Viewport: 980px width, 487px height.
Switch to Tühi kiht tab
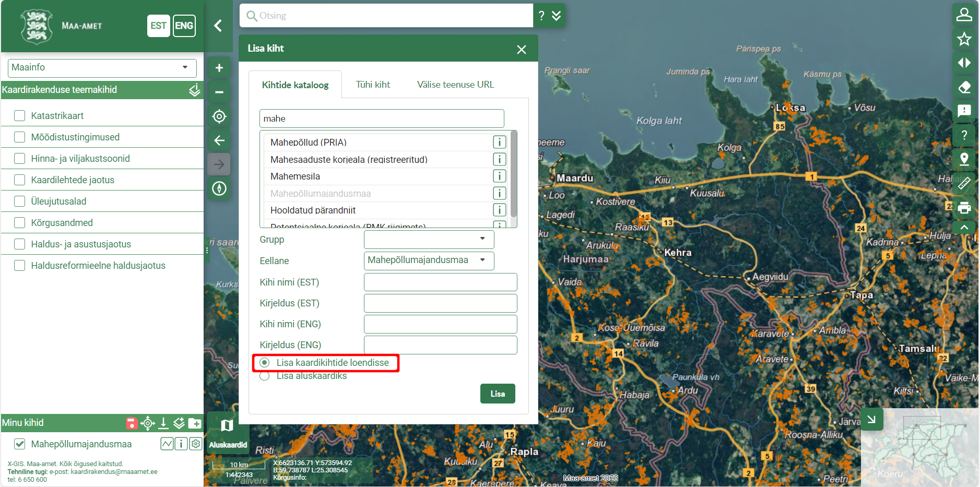pos(373,85)
